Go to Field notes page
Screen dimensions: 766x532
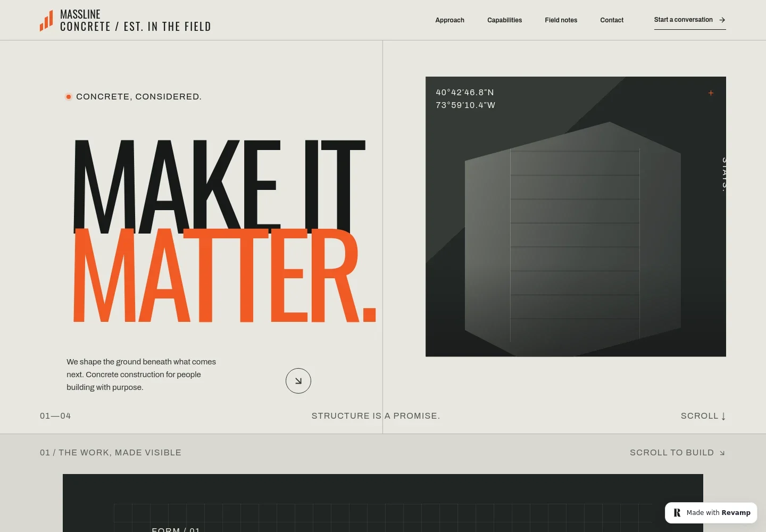561,20
